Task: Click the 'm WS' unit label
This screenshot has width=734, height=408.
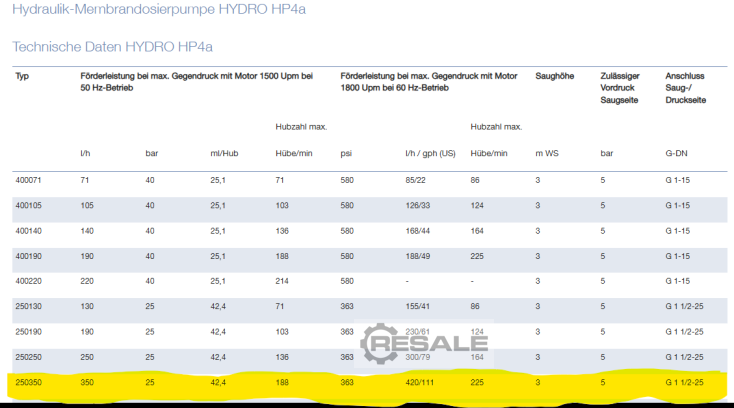Action: pos(547,153)
